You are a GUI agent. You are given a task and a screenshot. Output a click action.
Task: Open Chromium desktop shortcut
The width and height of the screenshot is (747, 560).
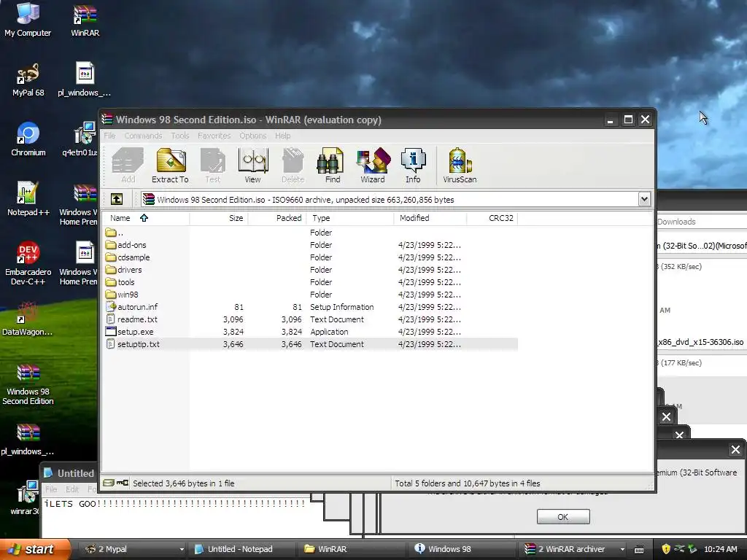point(28,139)
